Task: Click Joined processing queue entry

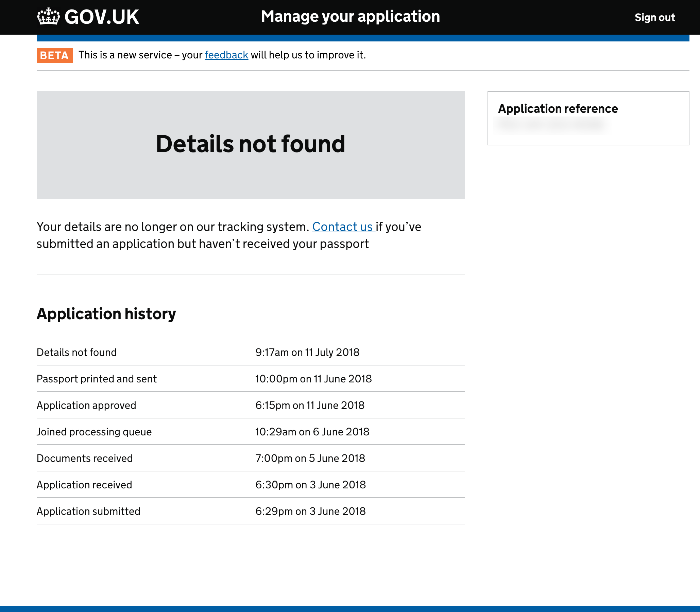Action: point(94,432)
